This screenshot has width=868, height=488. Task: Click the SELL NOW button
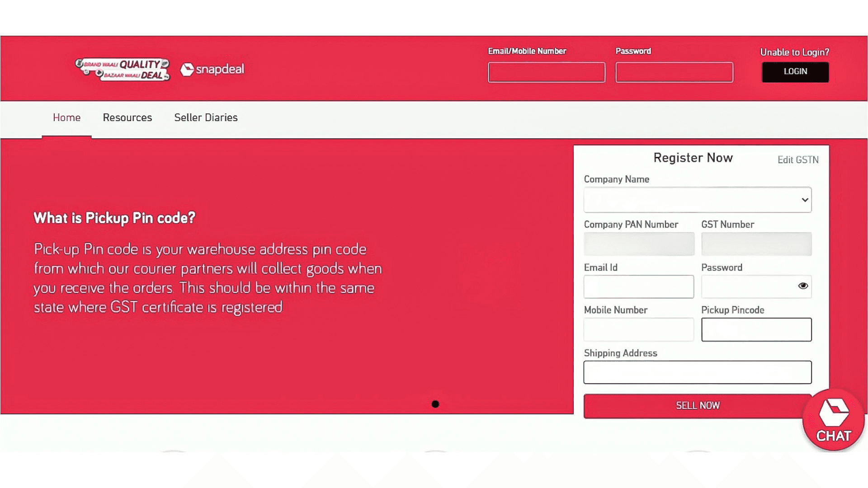pos(697,406)
